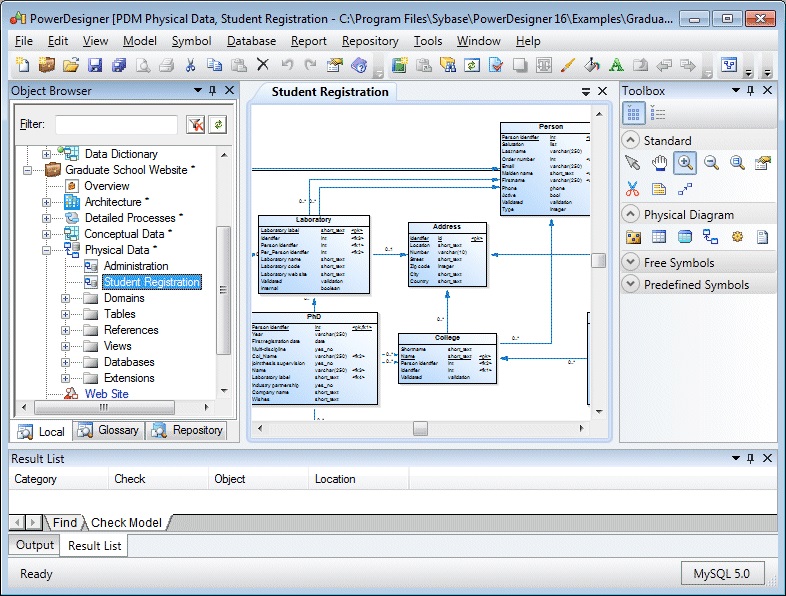Select the Package tool in Physical Diagram
The image size is (786, 596).
[632, 237]
